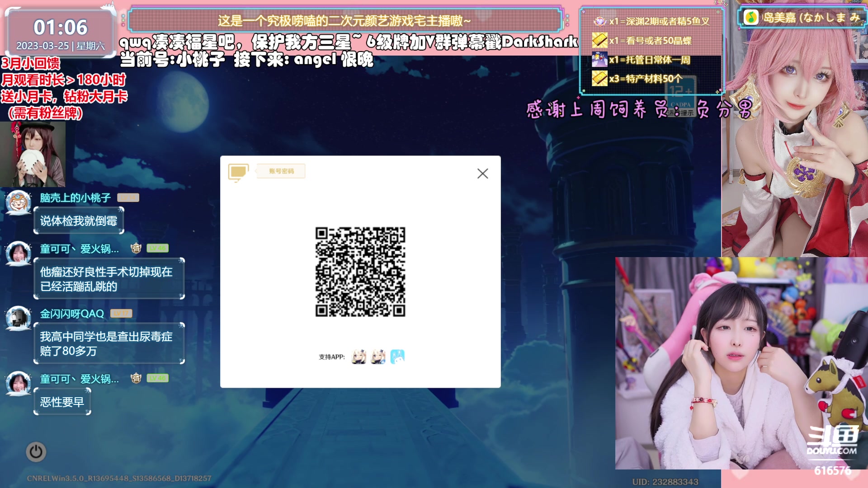Click avatar beside the 他瘤还好良性 message
This screenshot has height=488, width=868.
pyautogui.click(x=18, y=254)
